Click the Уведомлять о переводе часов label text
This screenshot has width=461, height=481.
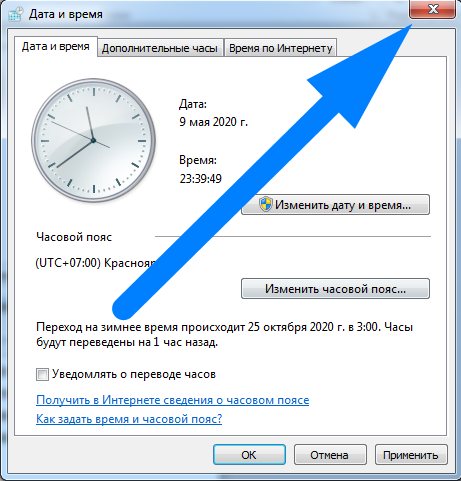pos(134,374)
